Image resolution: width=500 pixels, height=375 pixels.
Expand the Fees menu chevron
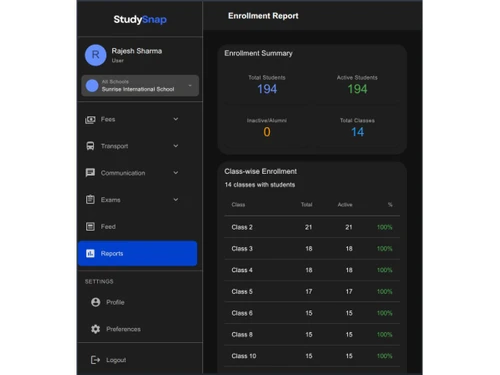click(176, 119)
